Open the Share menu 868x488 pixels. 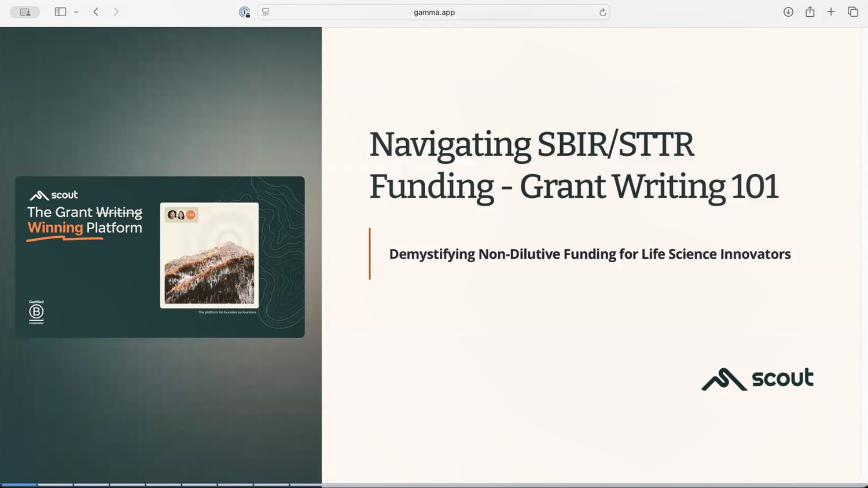[810, 12]
